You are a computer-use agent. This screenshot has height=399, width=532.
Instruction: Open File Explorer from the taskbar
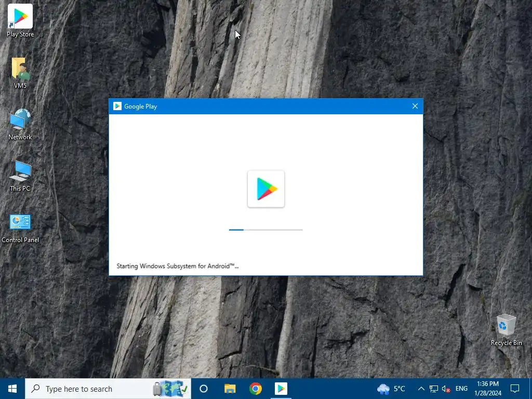230,389
